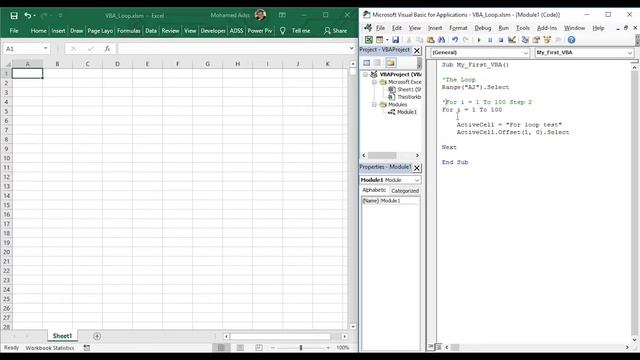640x360 pixels.
Task: Close the Project Explorer pane
Action: click(x=417, y=51)
